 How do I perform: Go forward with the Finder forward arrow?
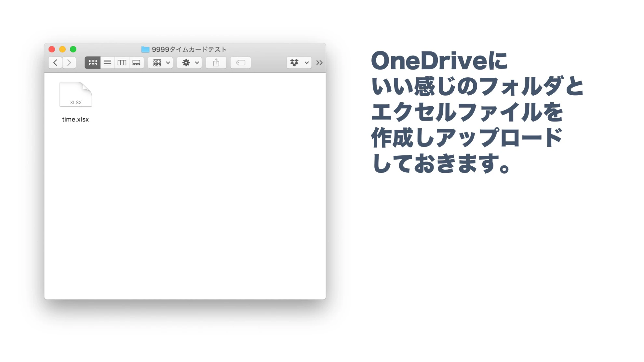click(x=69, y=63)
